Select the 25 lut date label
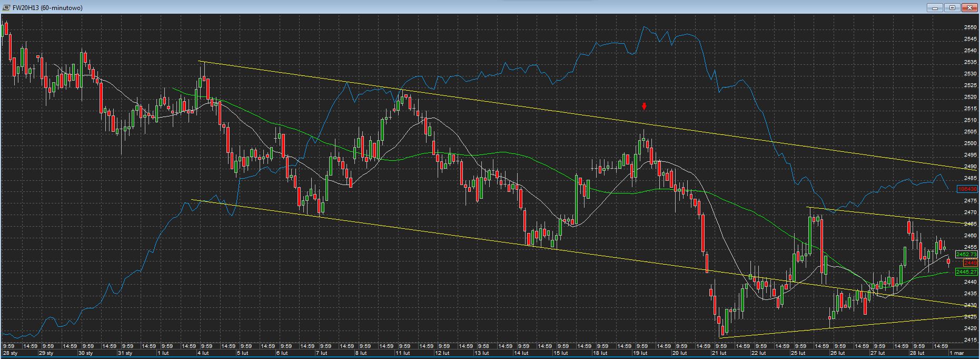The width and height of the screenshot is (980, 359). (798, 353)
